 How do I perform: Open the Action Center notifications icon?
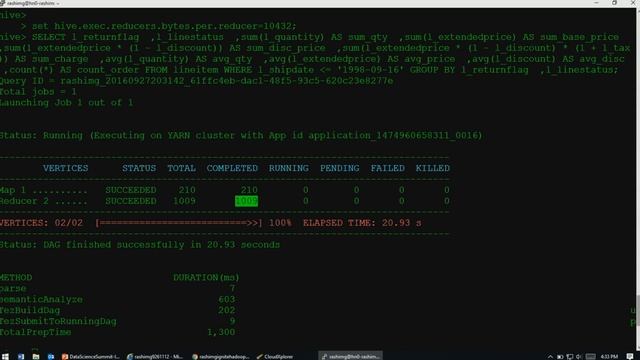click(x=630, y=357)
